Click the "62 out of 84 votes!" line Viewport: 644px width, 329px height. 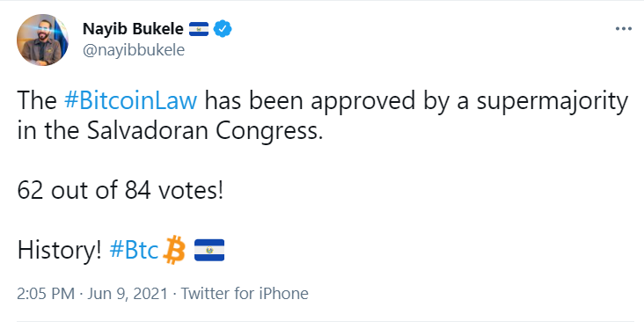point(121,190)
